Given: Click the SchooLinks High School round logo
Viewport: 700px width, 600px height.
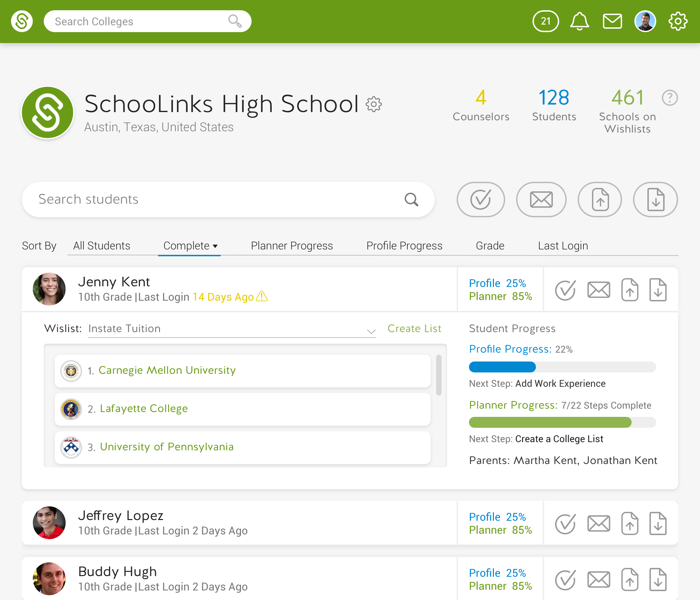Looking at the screenshot, I should (48, 112).
